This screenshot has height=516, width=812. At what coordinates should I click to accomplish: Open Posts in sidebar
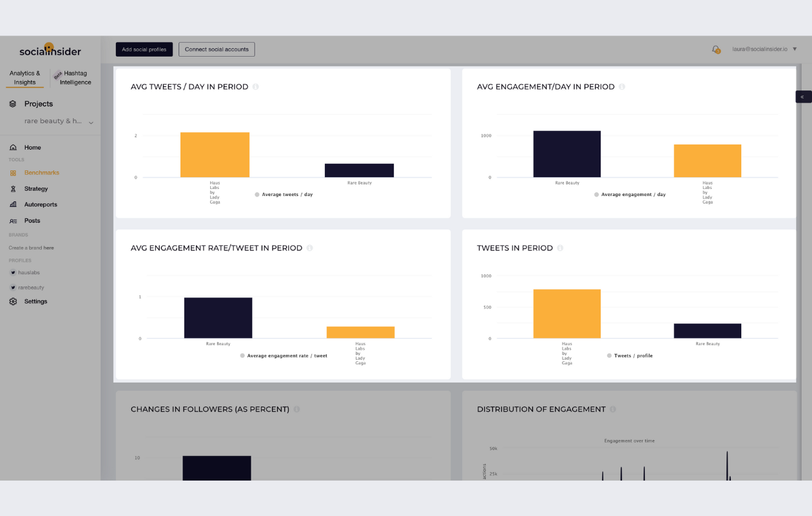coord(32,221)
